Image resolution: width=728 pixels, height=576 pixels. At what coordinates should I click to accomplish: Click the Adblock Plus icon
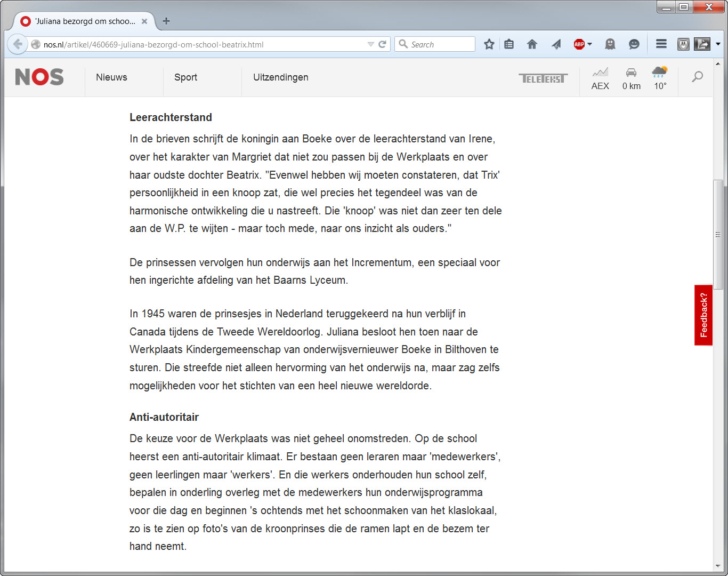(579, 44)
